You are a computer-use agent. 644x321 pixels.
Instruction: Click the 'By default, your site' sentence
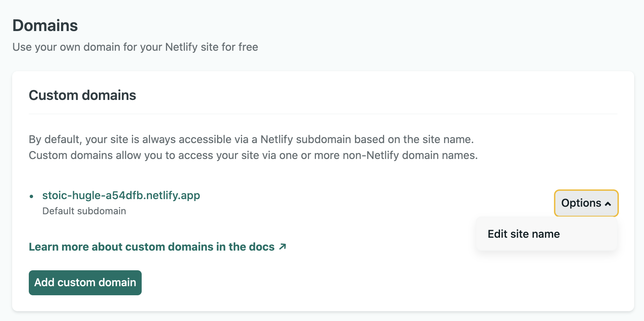click(251, 139)
